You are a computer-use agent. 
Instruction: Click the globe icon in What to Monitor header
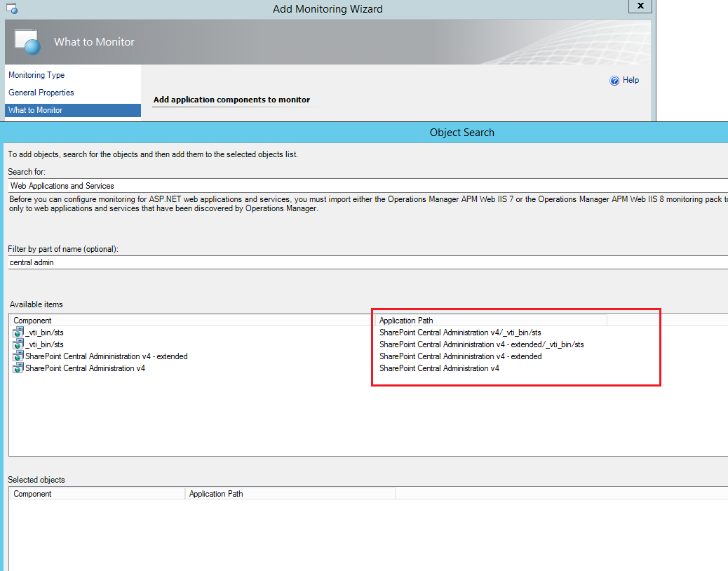pyautogui.click(x=28, y=42)
